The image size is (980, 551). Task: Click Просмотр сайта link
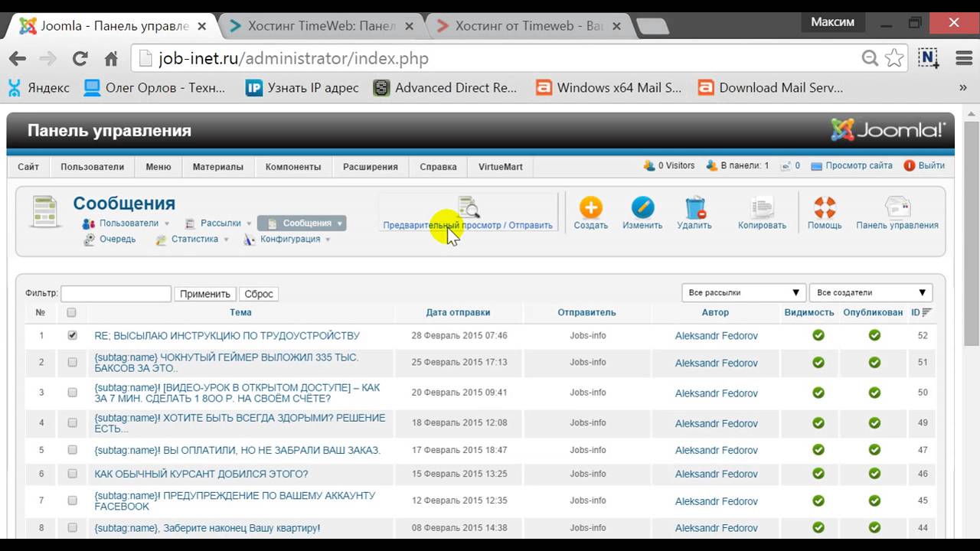coord(859,165)
